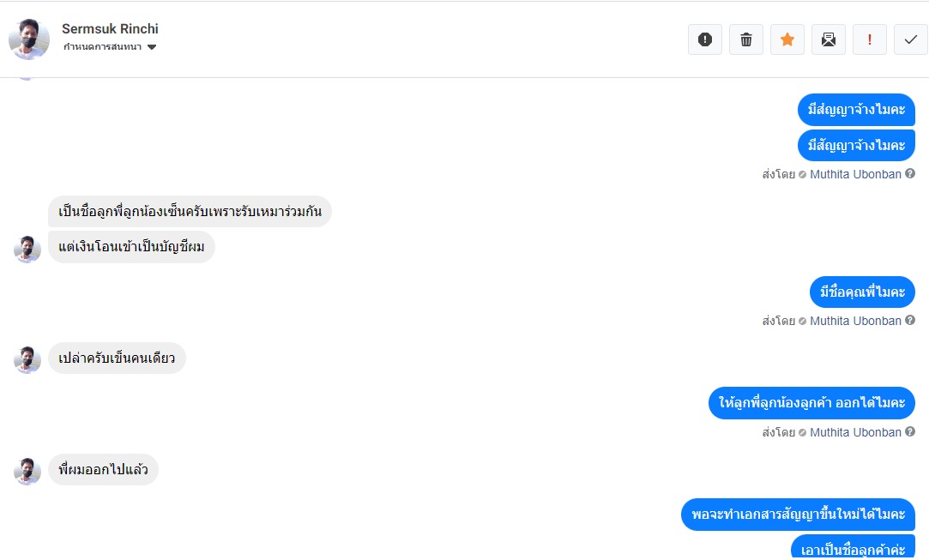This screenshot has height=560, width=929.
Task: Click help icon below มีสัญญาจ้างไมคะ message
Action: 910,174
